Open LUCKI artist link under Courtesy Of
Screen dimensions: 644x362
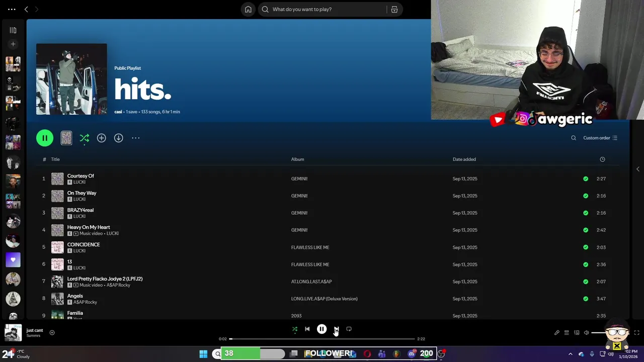point(79,182)
